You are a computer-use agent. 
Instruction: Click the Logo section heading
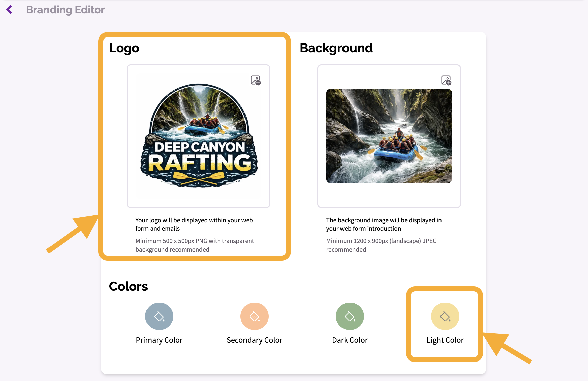point(124,48)
